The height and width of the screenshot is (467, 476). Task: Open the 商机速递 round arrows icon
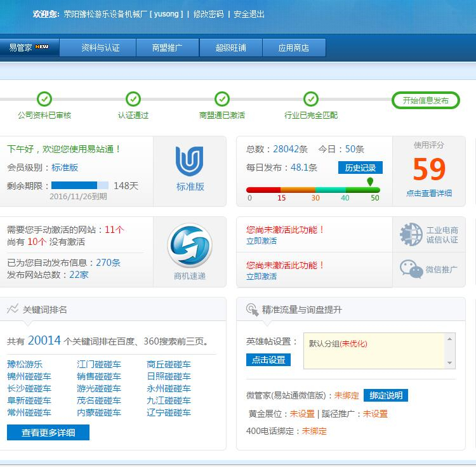point(190,246)
